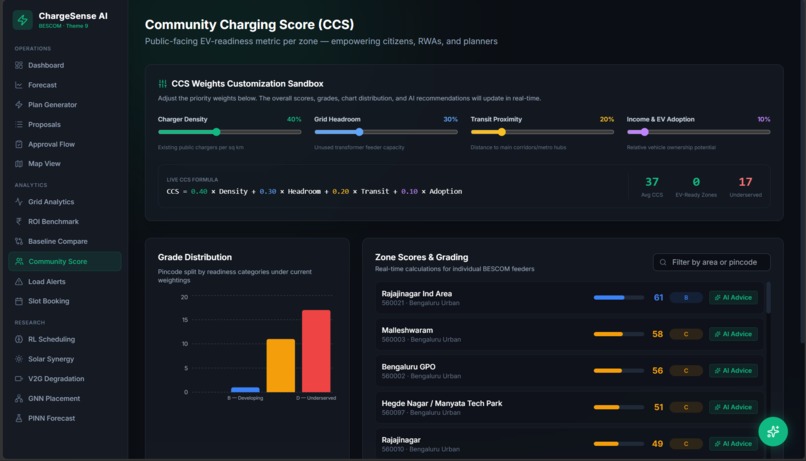806x461 pixels.
Task: Click the Proposals list icon
Action: (x=19, y=124)
